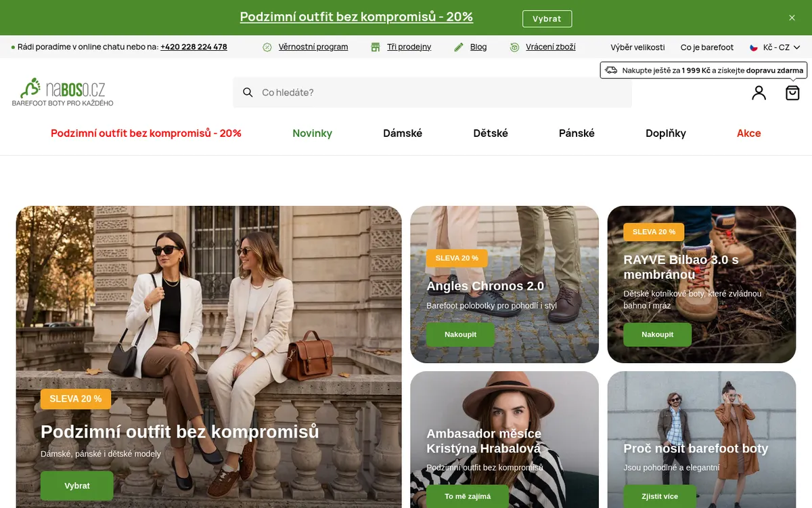This screenshot has height=508, width=812.
Task: Open Vrácení zboží link
Action: pos(551,47)
